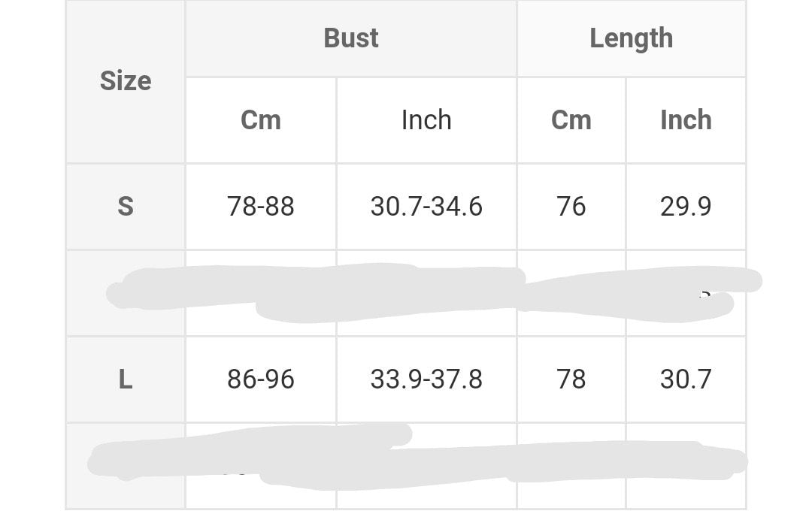Select the Inch subheader under Length
Screen dimensions: 812x523
pos(686,120)
